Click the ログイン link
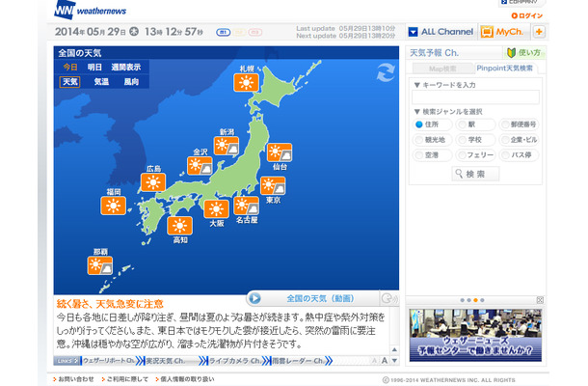The height and width of the screenshot is (386, 588). (x=527, y=15)
